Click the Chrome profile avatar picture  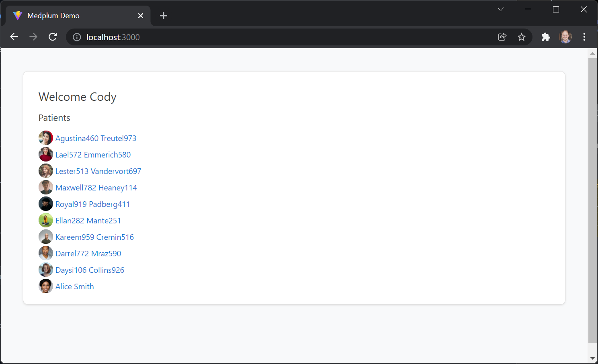click(x=565, y=37)
